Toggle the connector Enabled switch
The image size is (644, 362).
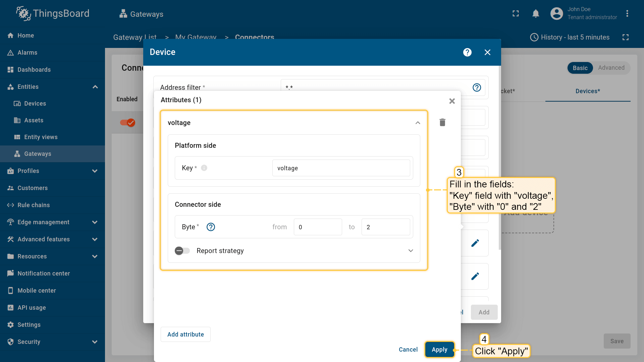127,123
